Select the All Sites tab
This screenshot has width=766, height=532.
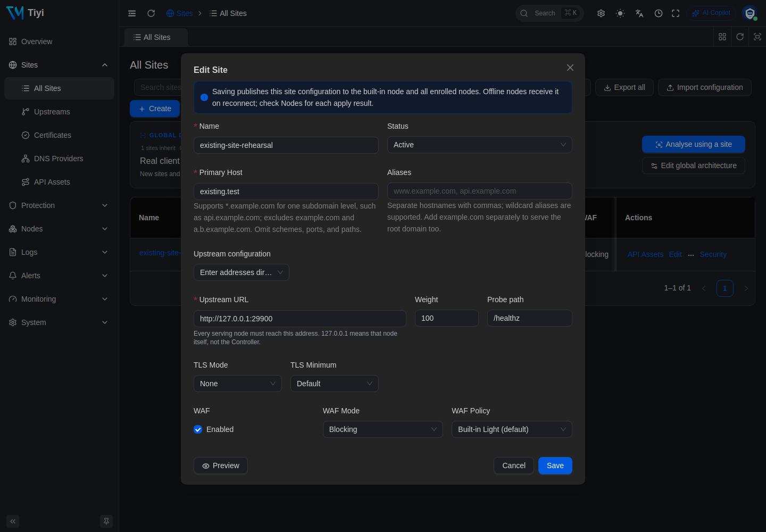point(156,37)
